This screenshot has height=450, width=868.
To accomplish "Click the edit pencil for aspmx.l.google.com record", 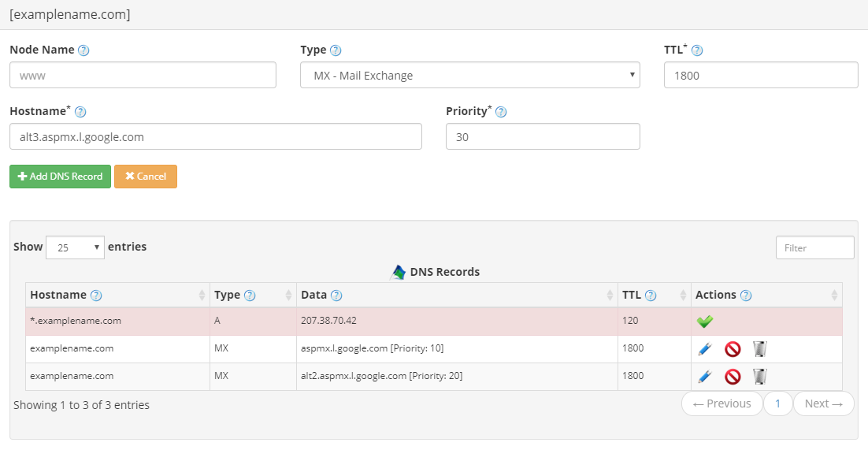I will (705, 349).
